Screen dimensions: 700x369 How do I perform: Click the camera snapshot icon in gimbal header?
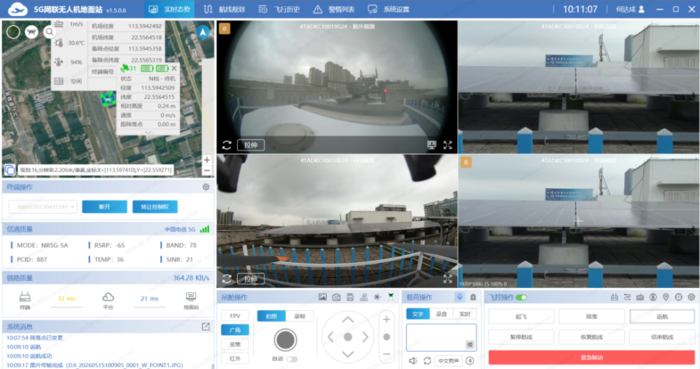(x=337, y=297)
